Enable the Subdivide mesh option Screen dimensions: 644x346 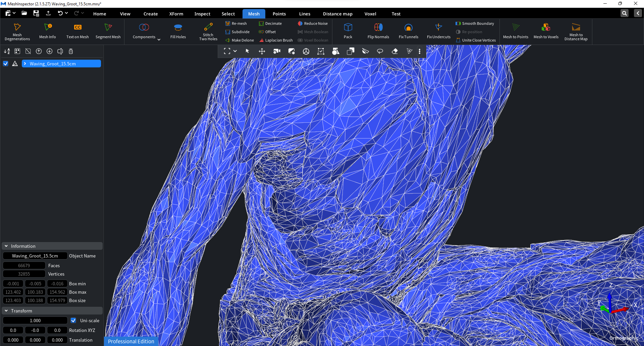tap(237, 32)
